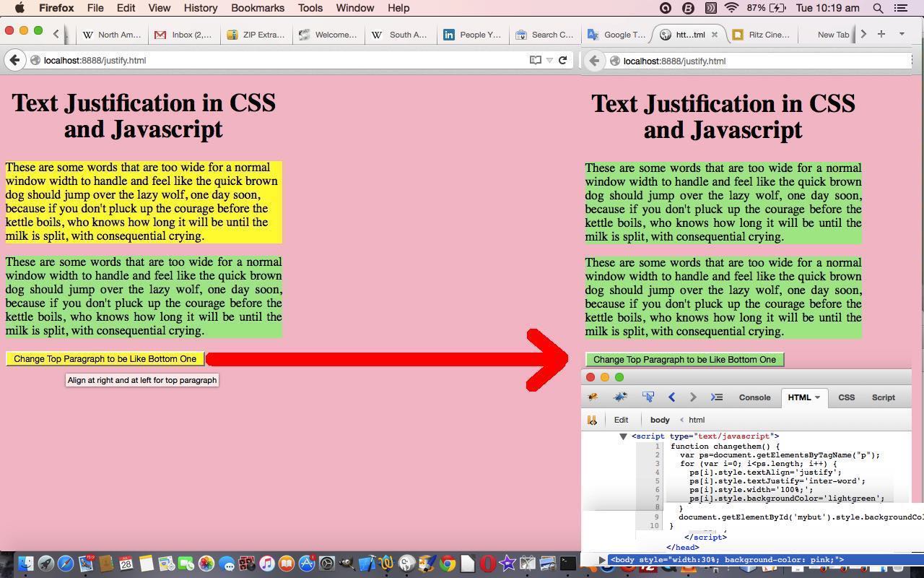Open the Firefox menu in menu bar
The image size is (924, 578).
56,8
